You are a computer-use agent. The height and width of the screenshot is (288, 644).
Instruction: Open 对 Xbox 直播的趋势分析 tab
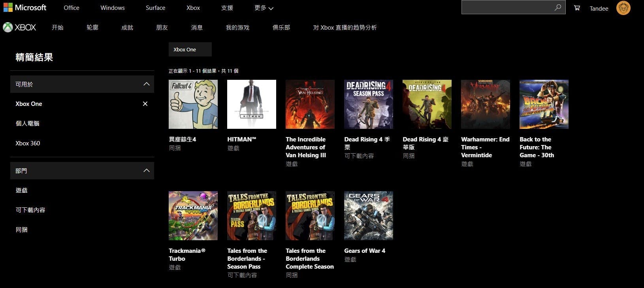[x=345, y=27]
